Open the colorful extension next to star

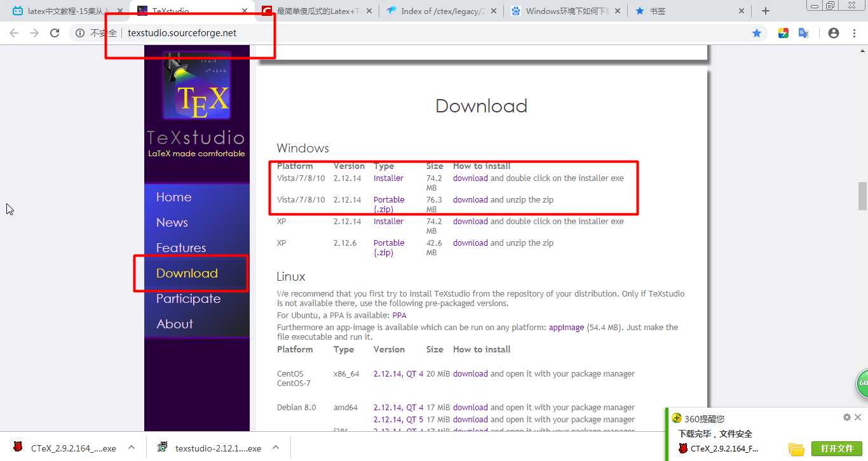[783, 33]
